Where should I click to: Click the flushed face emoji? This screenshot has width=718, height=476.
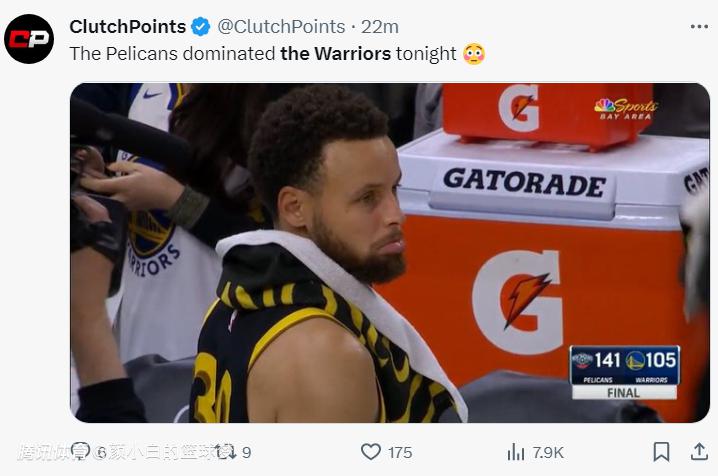pos(473,54)
